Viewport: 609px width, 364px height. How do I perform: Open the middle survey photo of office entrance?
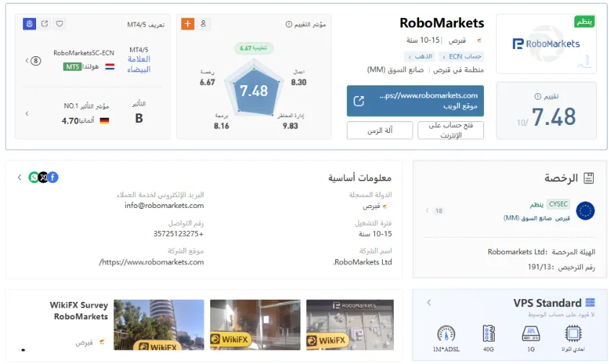(x=255, y=325)
